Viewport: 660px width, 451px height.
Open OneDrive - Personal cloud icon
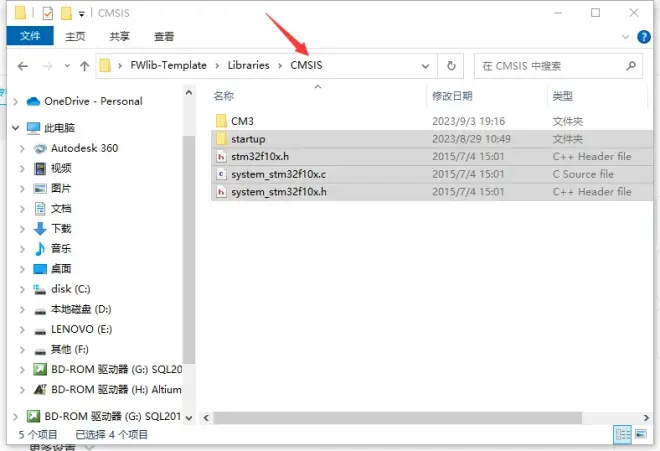[x=33, y=101]
